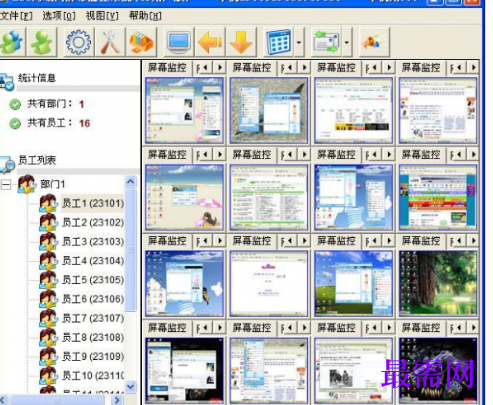Click the tab scroll left arrow in the top-right cell

460,68
